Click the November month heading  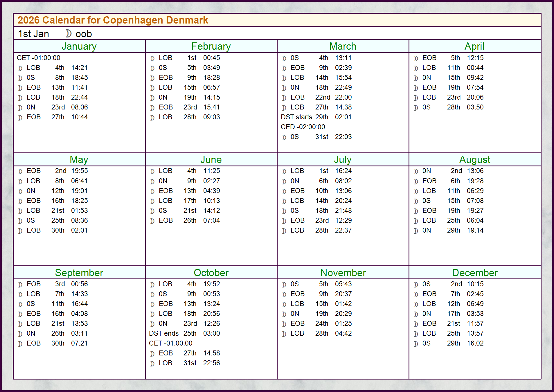(343, 273)
